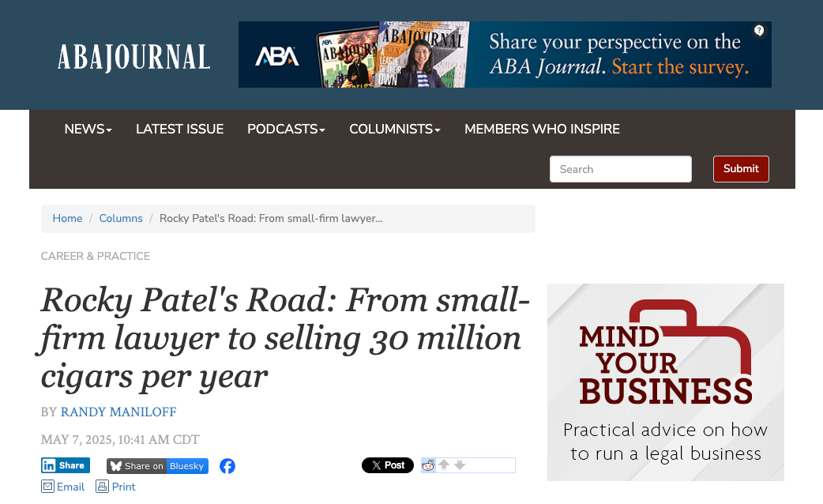Expand the News dropdown menu
The width and height of the screenshot is (823, 504).
coord(88,129)
